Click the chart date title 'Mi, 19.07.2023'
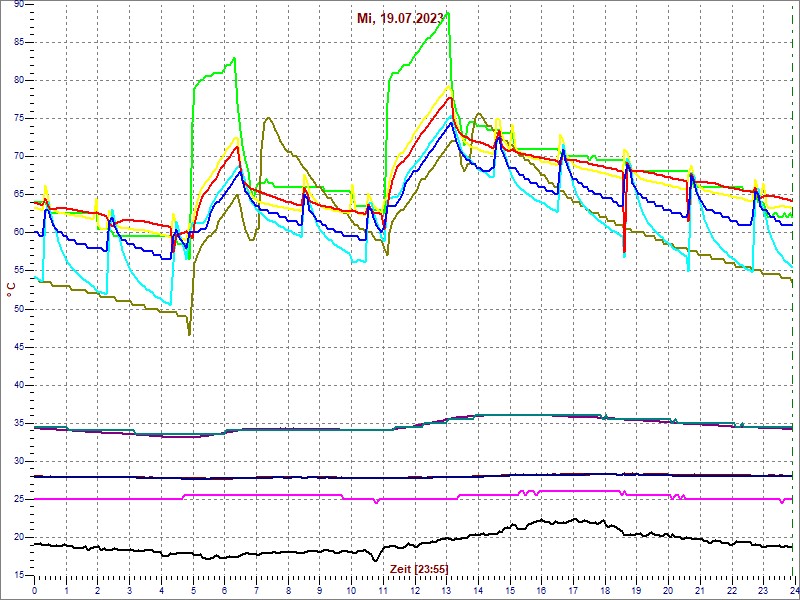Viewport: 800px width, 600px height. click(x=401, y=18)
